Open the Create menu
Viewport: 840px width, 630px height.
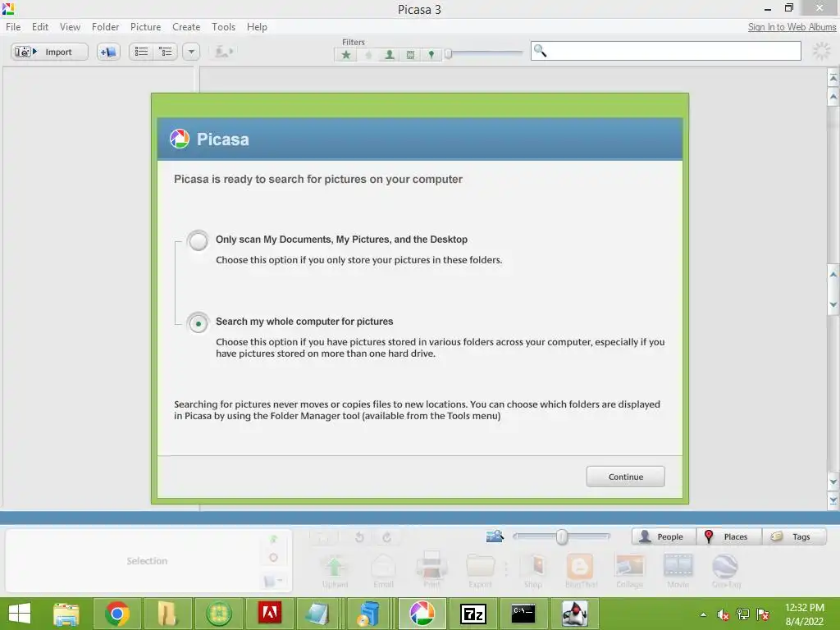(186, 27)
